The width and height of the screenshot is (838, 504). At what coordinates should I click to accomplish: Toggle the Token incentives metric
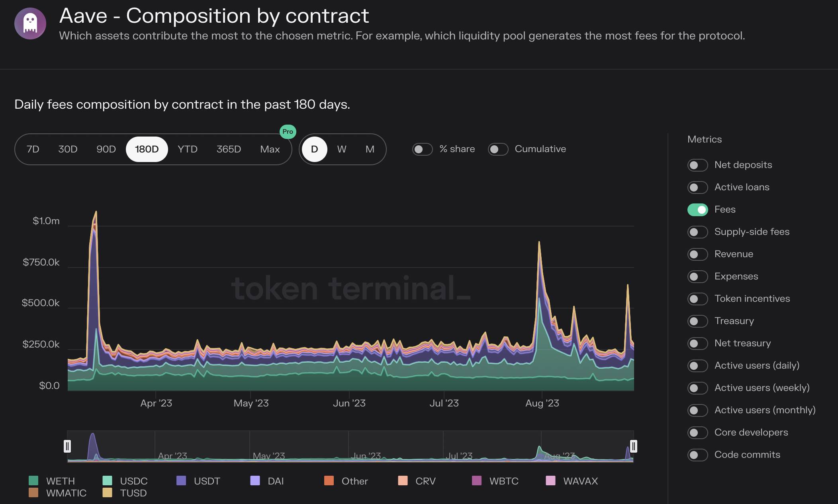coord(697,299)
